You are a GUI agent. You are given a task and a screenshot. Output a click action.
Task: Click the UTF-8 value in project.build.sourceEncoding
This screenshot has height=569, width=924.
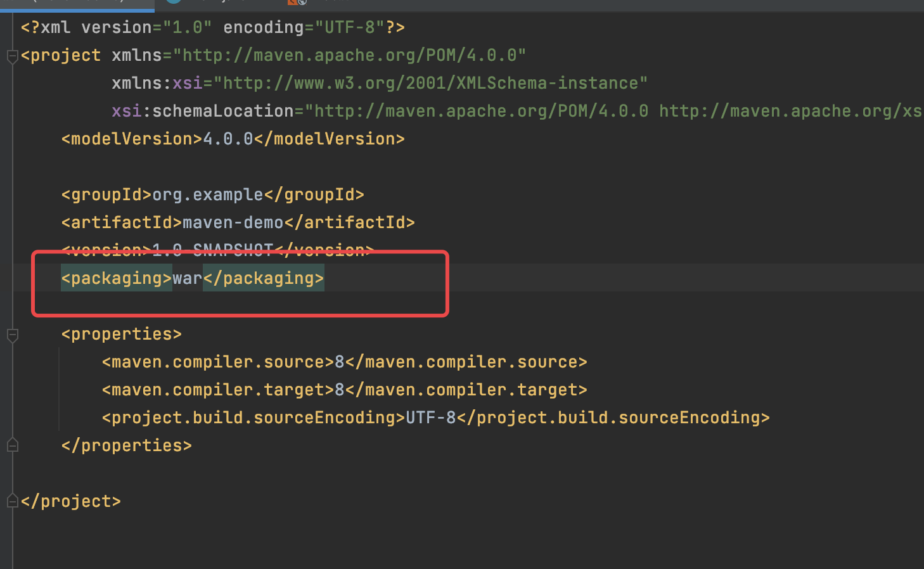(431, 418)
